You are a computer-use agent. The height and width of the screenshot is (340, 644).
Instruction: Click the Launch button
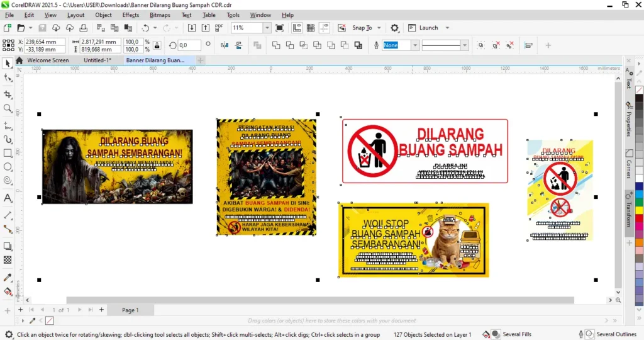pos(423,28)
